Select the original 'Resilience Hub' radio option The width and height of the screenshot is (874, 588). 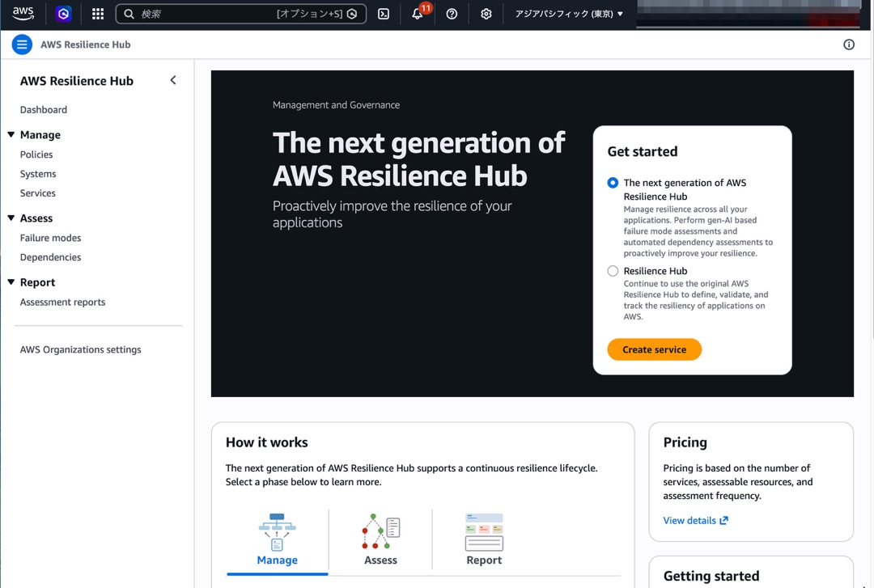pyautogui.click(x=613, y=271)
